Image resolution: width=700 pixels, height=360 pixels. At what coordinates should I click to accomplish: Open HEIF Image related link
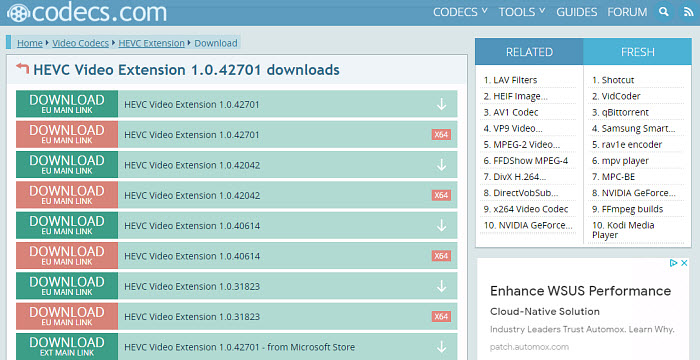click(x=521, y=96)
